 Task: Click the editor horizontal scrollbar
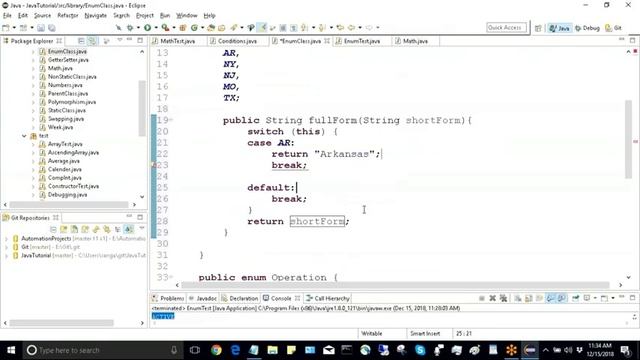point(395,285)
